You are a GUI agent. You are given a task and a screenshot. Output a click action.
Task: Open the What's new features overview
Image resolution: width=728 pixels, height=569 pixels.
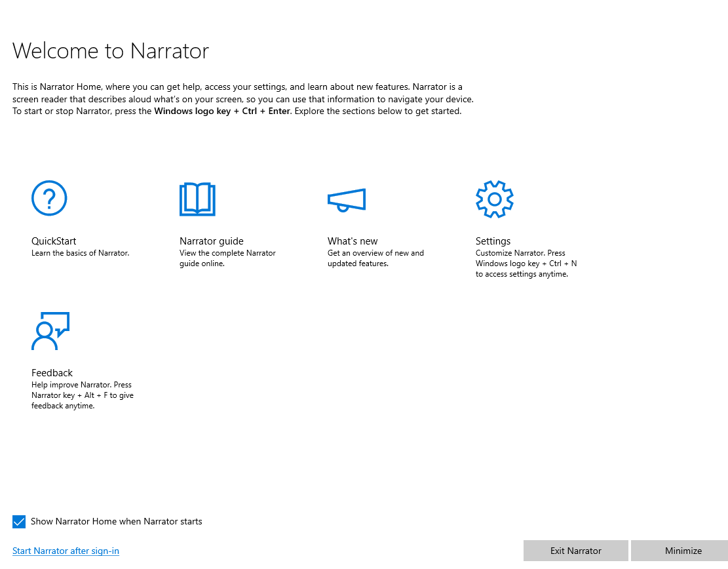pos(353,241)
